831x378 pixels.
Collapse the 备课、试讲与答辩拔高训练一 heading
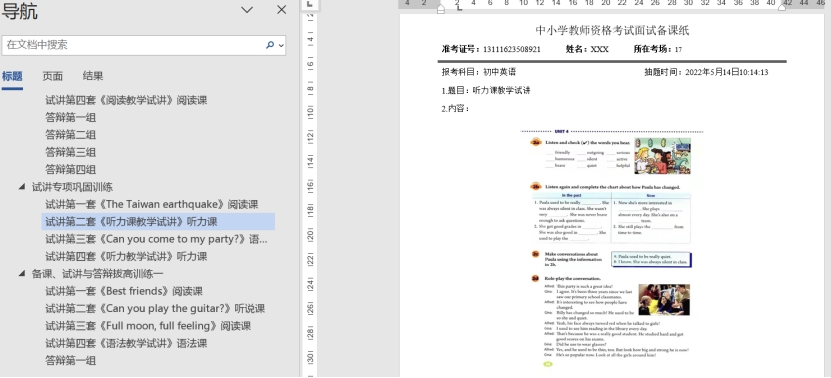pyautogui.click(x=22, y=274)
